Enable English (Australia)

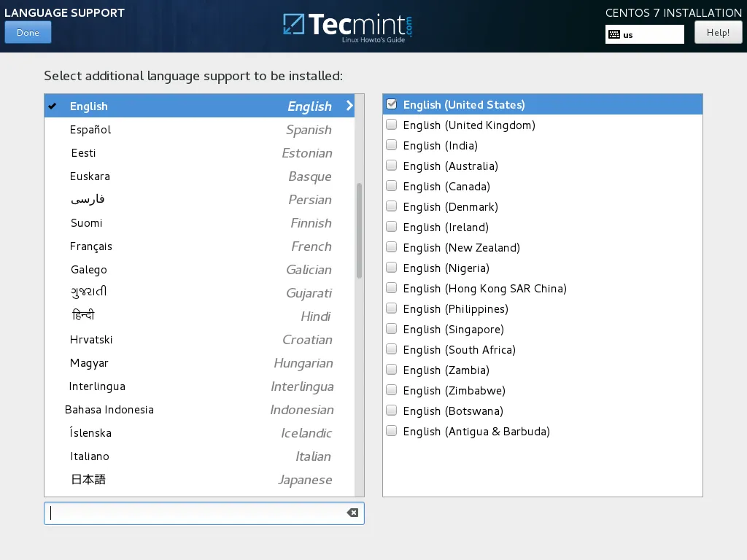click(391, 165)
